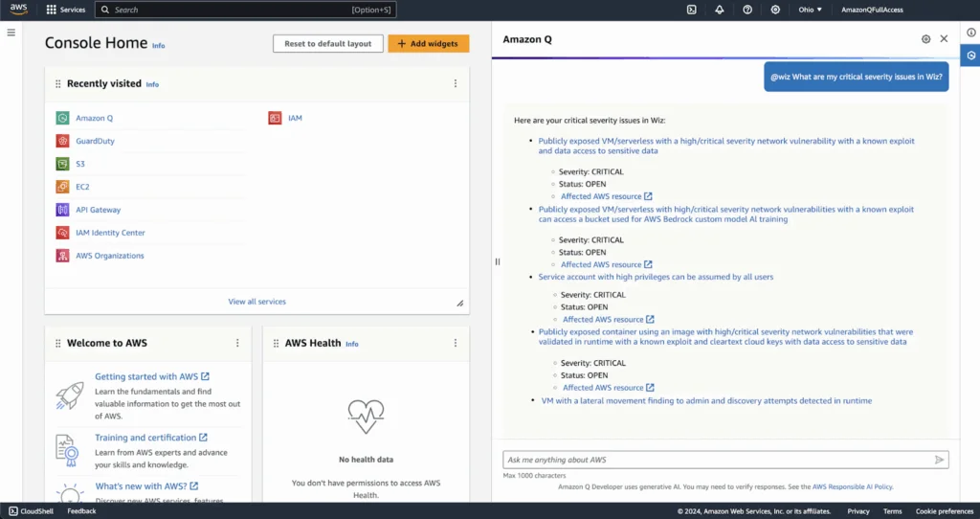Click Info link beside AWS Health
Viewport: 980px width, 519px height.
352,344
